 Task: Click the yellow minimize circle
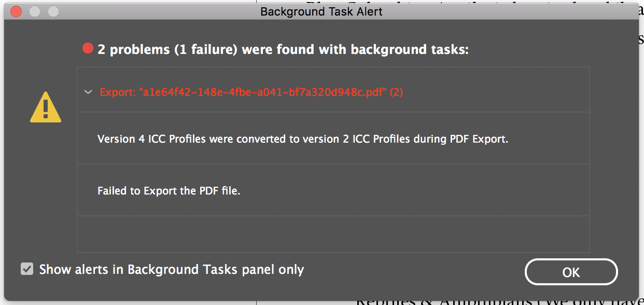point(34,11)
